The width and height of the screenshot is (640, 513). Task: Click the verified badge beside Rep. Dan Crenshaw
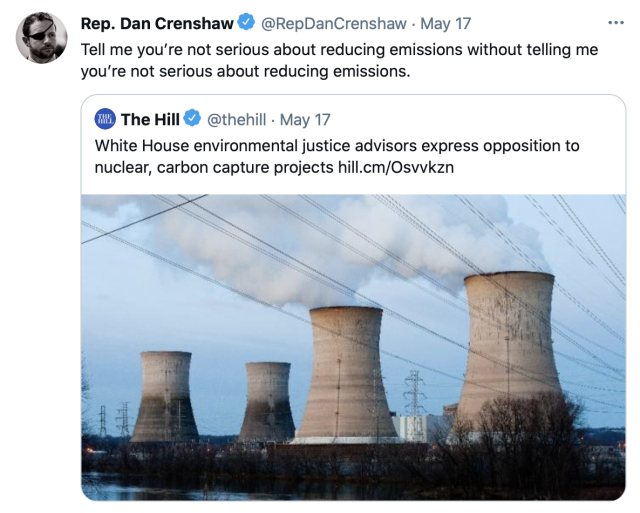[x=246, y=22]
